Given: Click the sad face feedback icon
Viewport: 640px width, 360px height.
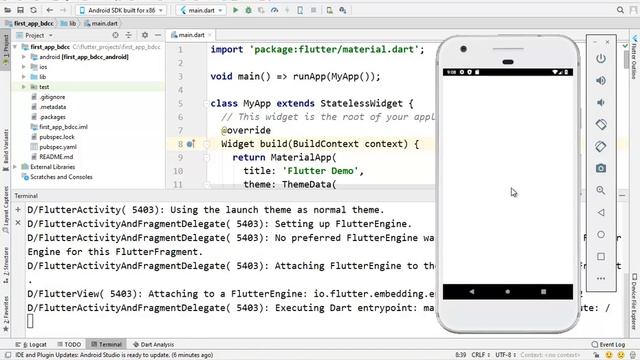Looking at the screenshot, I should [x=621, y=355].
